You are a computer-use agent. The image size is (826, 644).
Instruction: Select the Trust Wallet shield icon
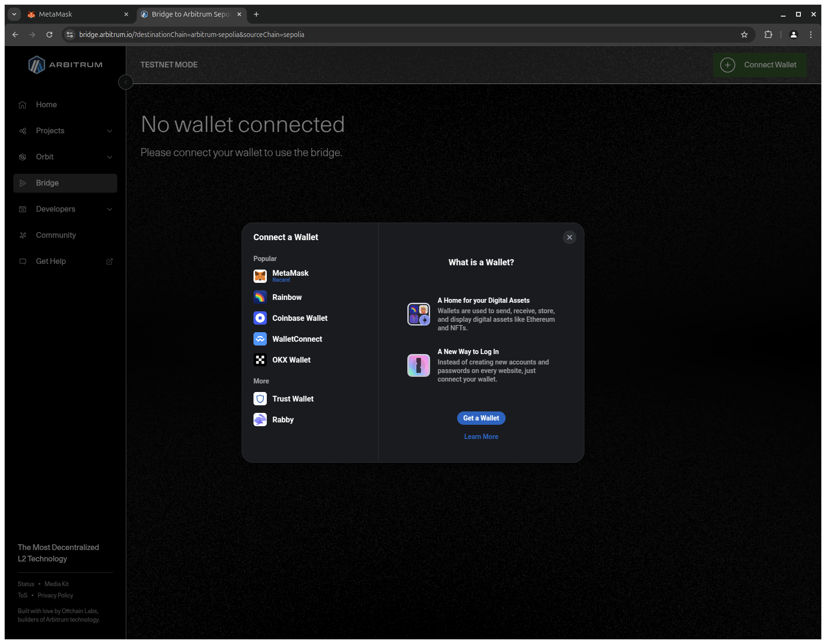coord(260,399)
